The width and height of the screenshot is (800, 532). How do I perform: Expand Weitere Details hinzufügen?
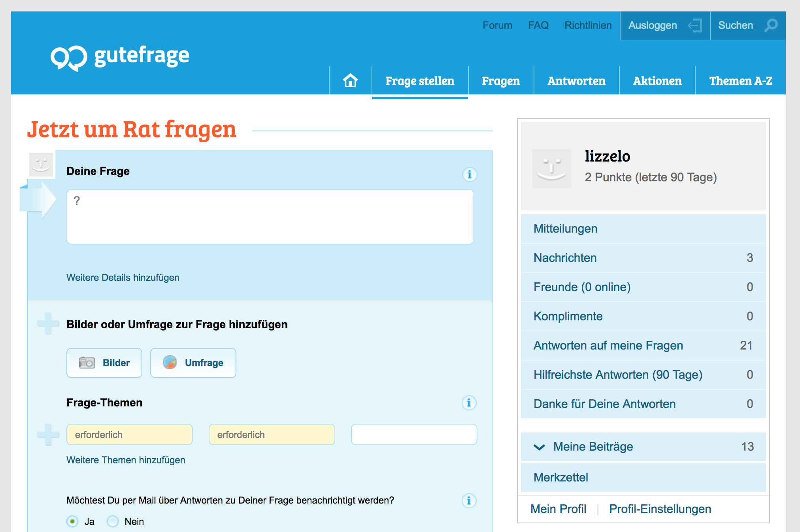coord(123,277)
